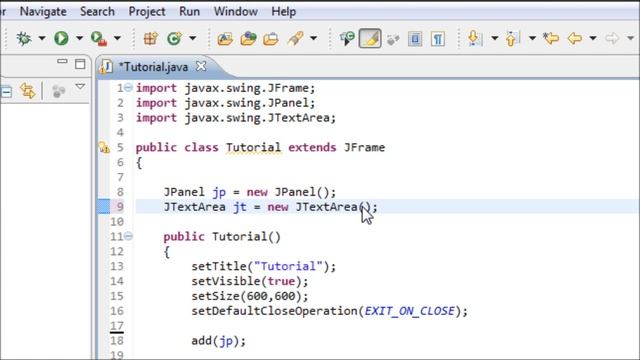The image size is (640, 360).
Task: Click the New Java Class icon
Action: pyautogui.click(x=174, y=38)
